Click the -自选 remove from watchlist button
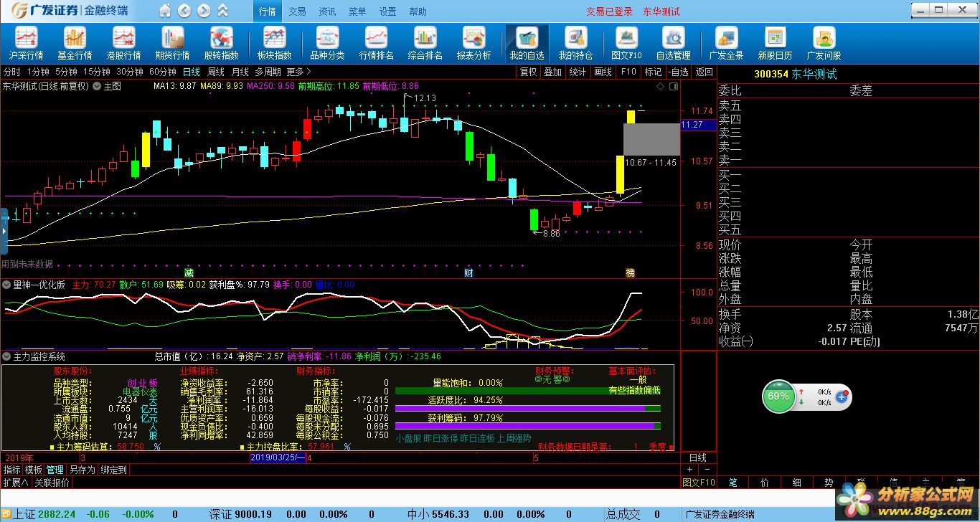Screen dimensions: 980x522 coord(679,72)
